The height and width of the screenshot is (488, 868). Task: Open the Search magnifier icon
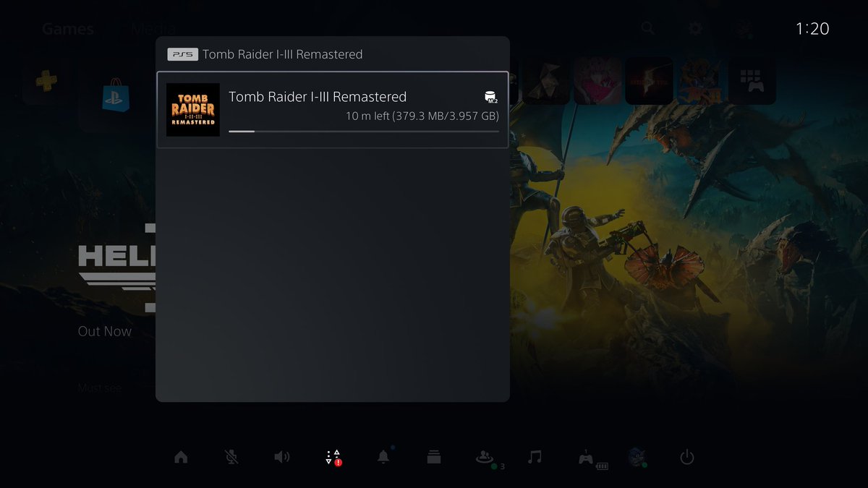pyautogui.click(x=648, y=28)
